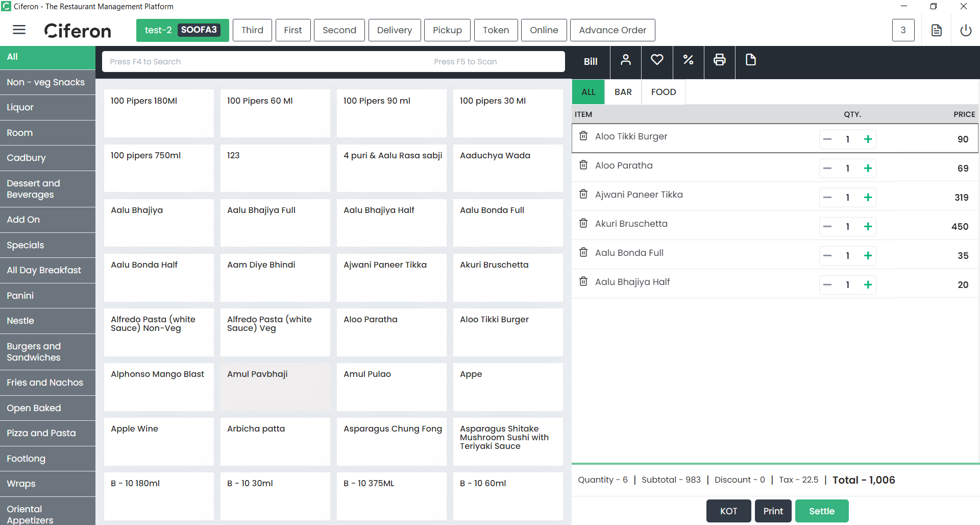Select the Liquor category
The image size is (980, 525).
[x=47, y=107]
